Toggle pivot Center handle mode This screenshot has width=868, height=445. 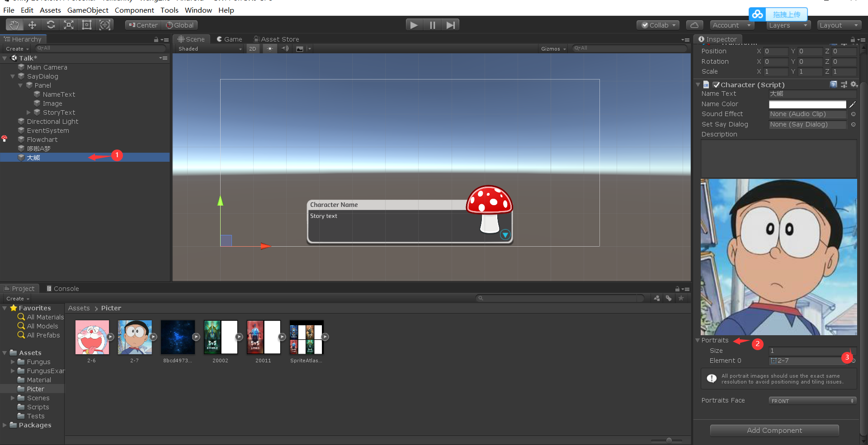click(143, 25)
